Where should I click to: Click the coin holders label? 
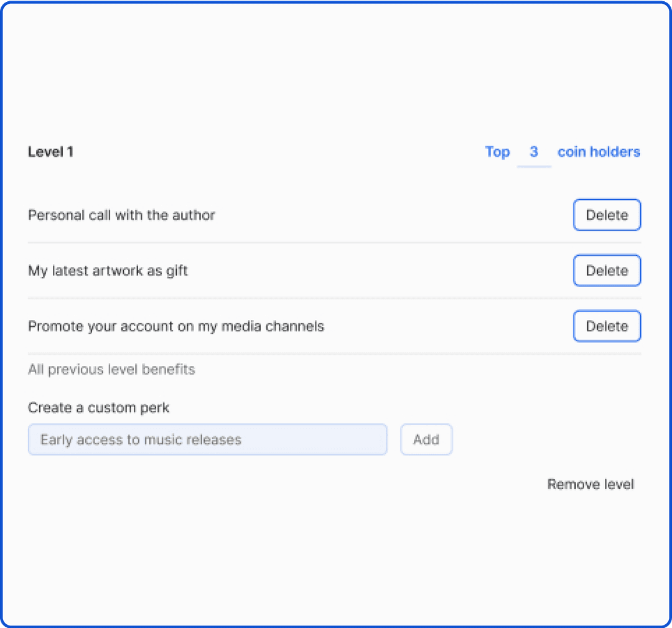pos(599,152)
